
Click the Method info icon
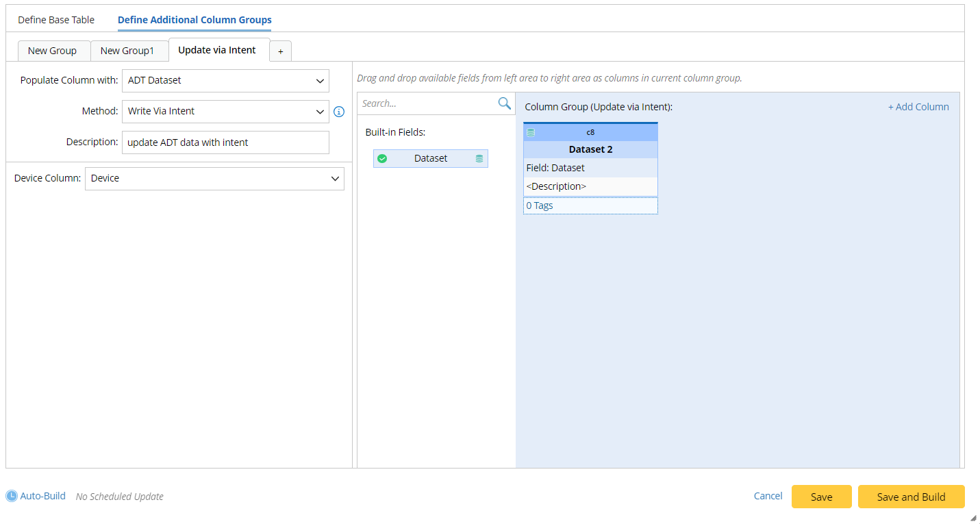(338, 112)
